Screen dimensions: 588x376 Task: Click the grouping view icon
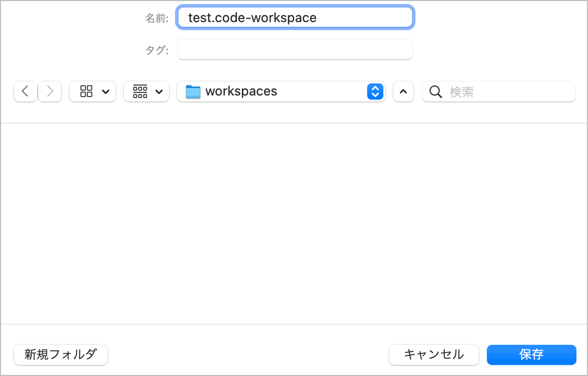140,91
